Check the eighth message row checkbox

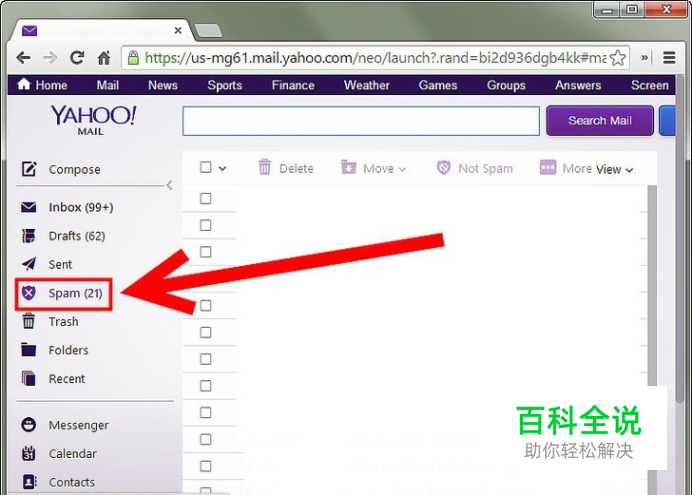(206, 386)
